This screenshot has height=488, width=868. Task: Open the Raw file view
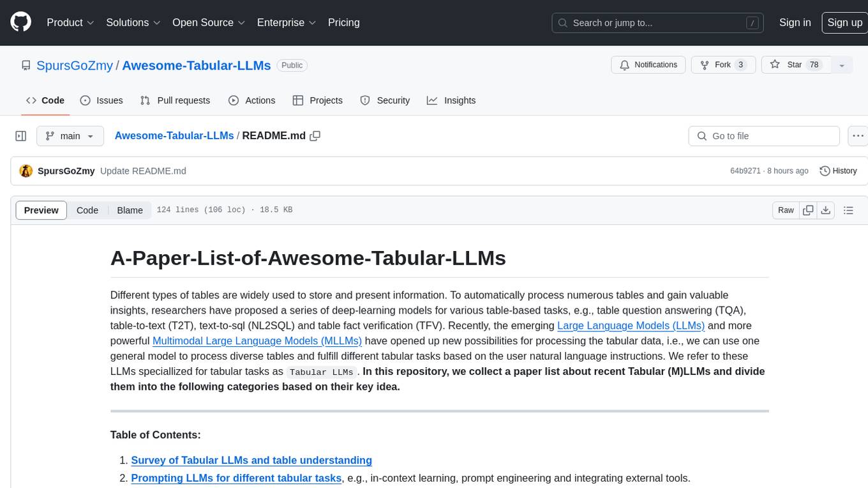point(786,210)
